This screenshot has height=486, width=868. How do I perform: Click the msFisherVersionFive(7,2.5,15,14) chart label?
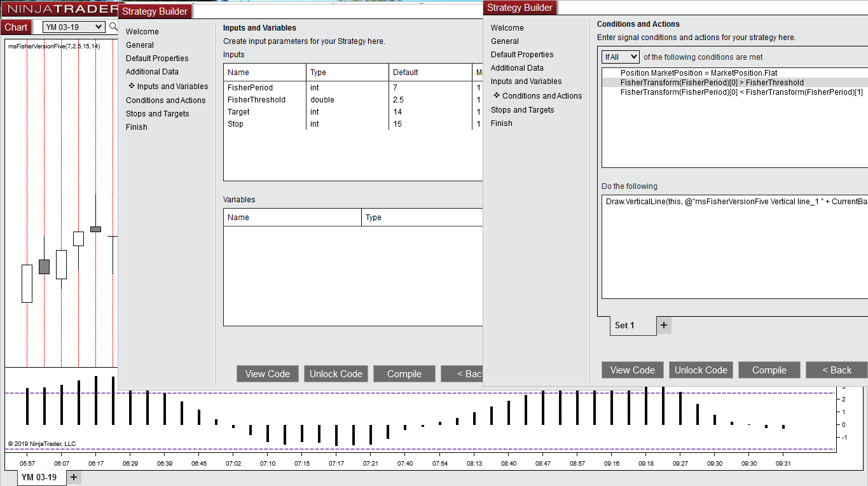coord(54,46)
